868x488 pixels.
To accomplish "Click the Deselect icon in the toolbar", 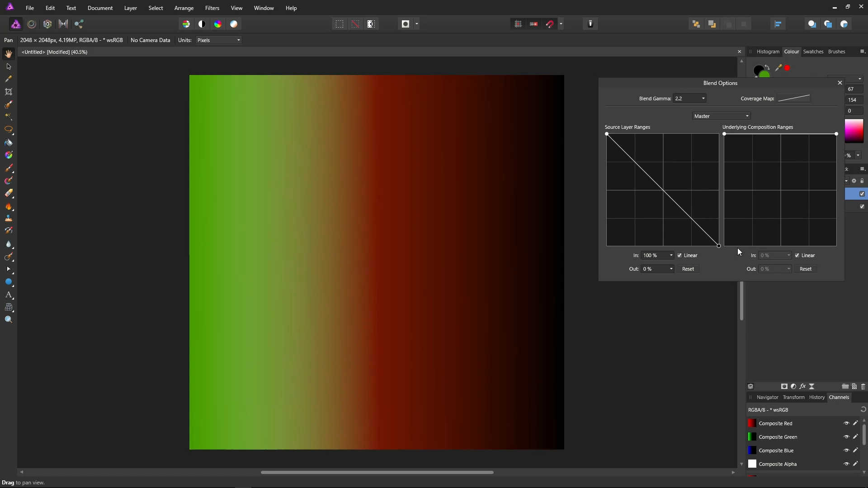I will pyautogui.click(x=355, y=24).
